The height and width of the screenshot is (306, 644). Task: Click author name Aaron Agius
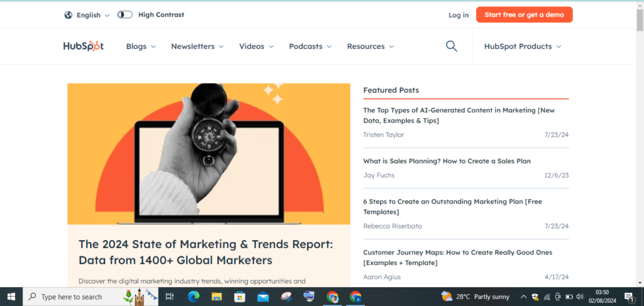(382, 277)
